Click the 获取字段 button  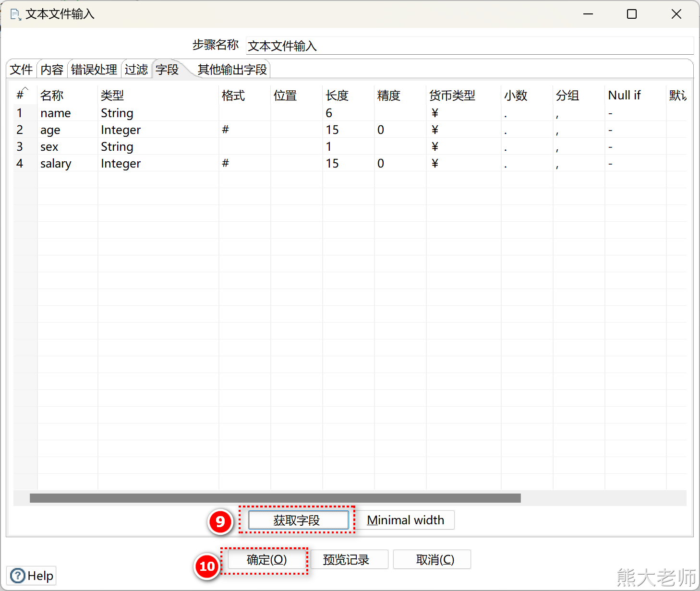click(x=298, y=520)
